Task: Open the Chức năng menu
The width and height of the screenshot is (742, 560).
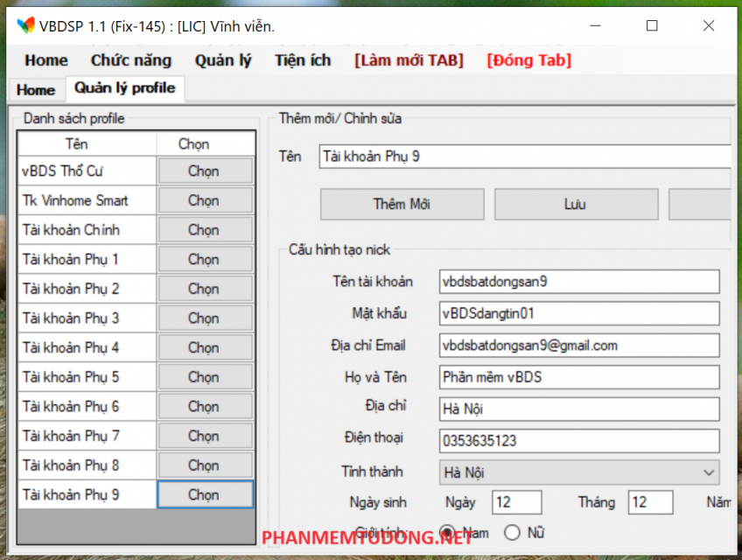Action: (130, 60)
